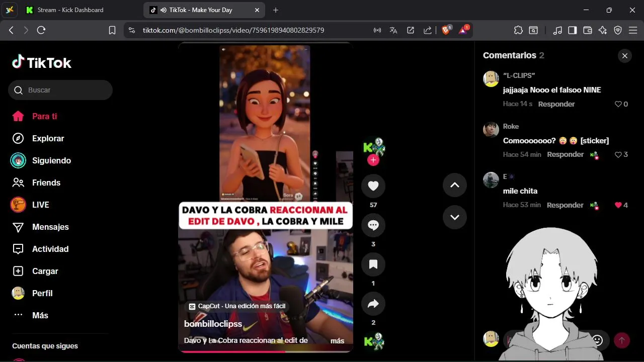Screen dimensions: 644x362
Task: Go back with the browser back arrow
Action: click(11, 30)
